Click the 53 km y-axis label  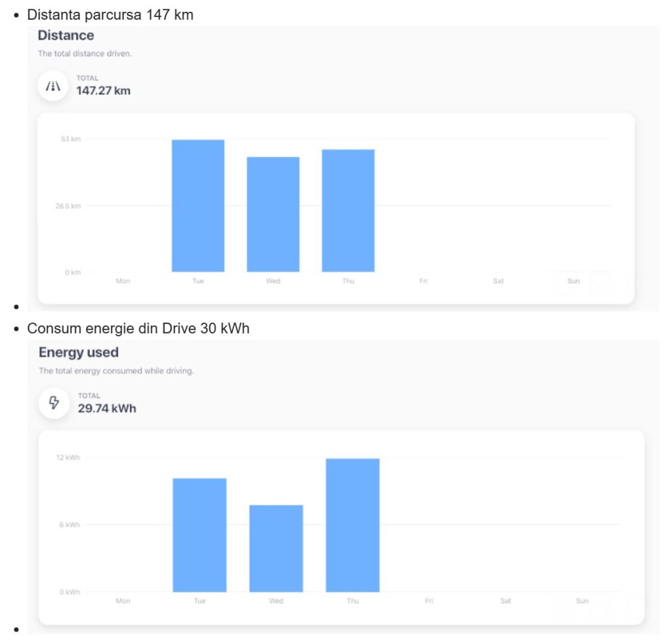[x=71, y=140]
